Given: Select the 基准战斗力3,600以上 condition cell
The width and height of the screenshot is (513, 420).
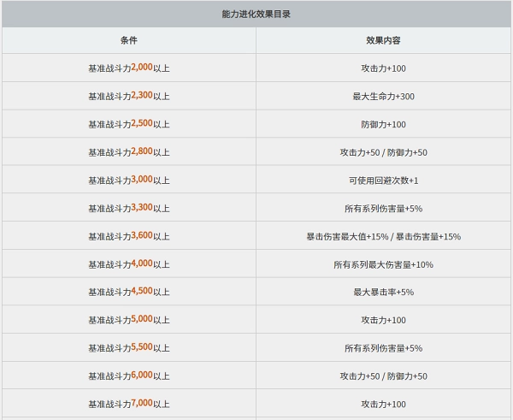Looking at the screenshot, I should click(x=129, y=236).
